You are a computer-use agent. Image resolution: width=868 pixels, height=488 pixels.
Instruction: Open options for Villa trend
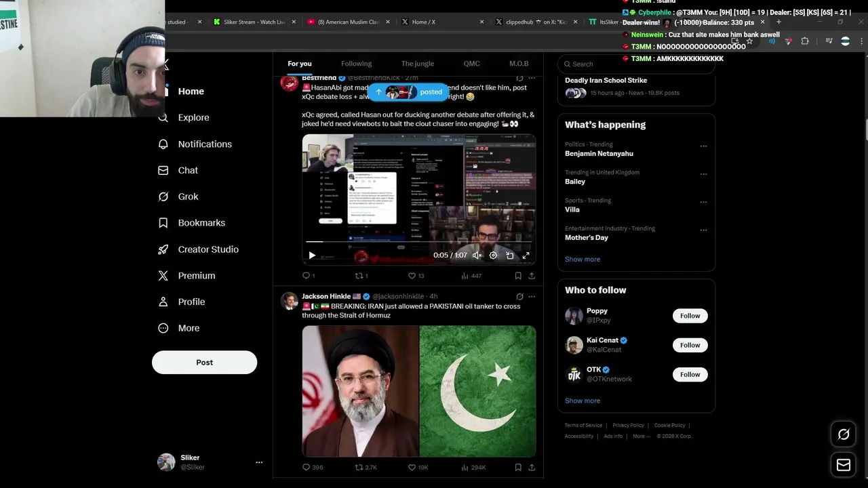click(703, 202)
